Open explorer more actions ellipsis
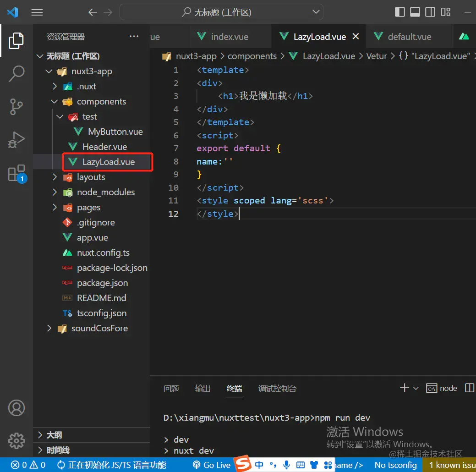 pos(134,37)
